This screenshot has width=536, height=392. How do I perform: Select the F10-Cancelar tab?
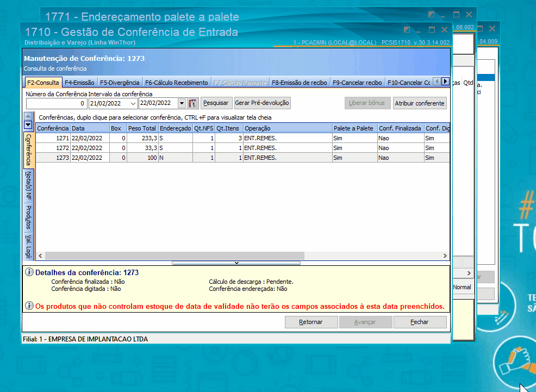click(409, 82)
